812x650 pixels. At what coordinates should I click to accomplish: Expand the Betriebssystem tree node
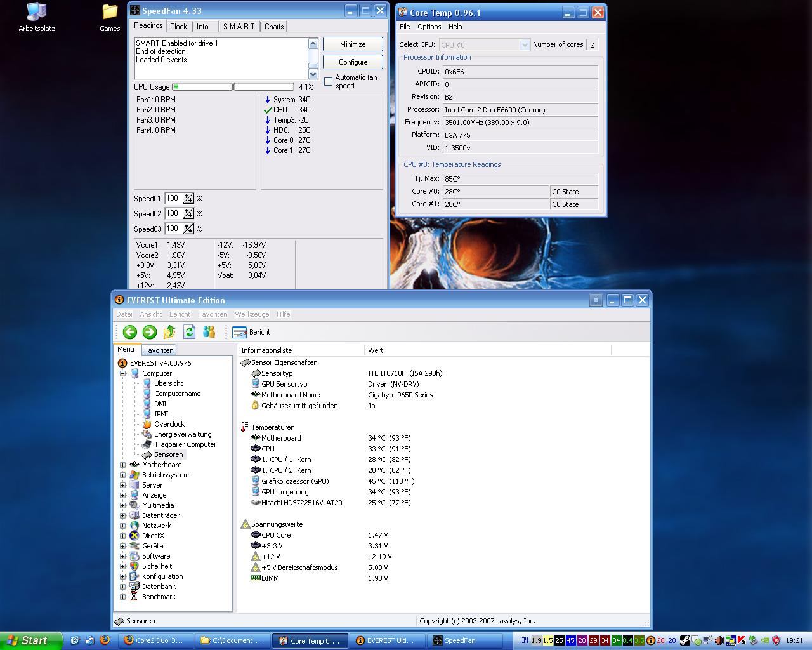[123, 475]
